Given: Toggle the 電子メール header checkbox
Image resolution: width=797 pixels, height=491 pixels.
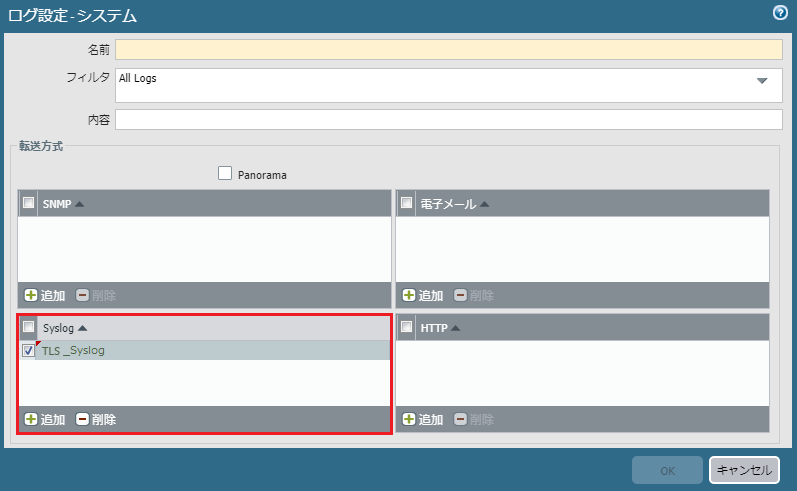Looking at the screenshot, I should coord(406,203).
